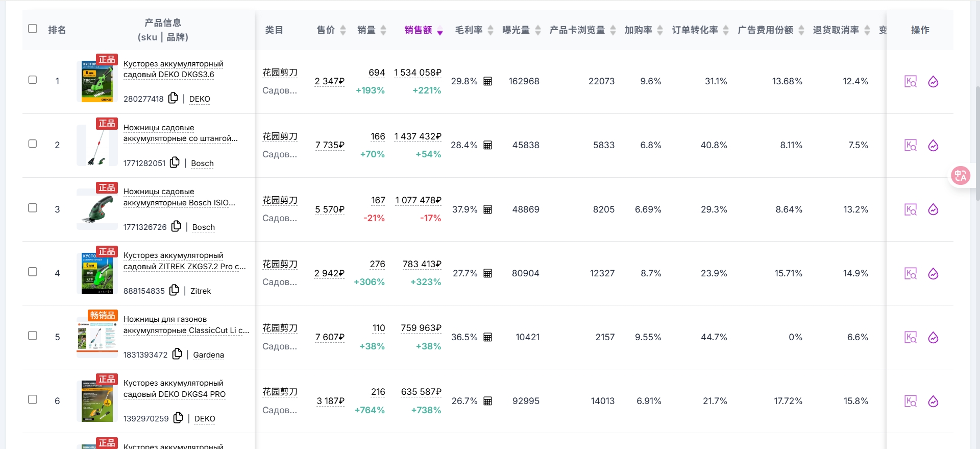980x449 pixels.
Task: Open margin calculator for 29.8% row
Action: (487, 81)
